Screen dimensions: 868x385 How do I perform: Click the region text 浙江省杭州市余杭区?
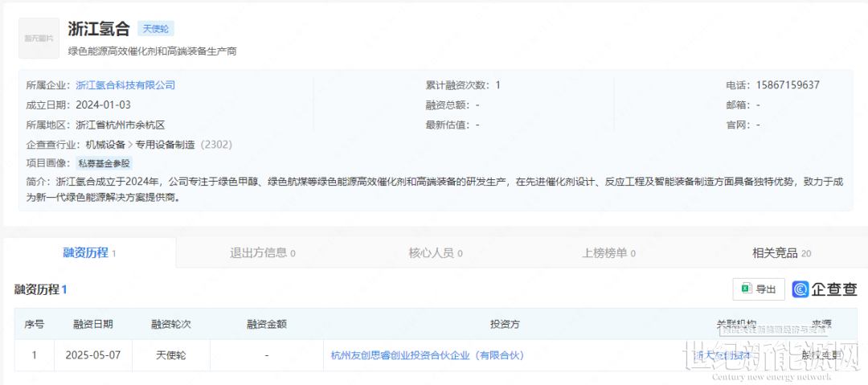pyautogui.click(x=120, y=125)
